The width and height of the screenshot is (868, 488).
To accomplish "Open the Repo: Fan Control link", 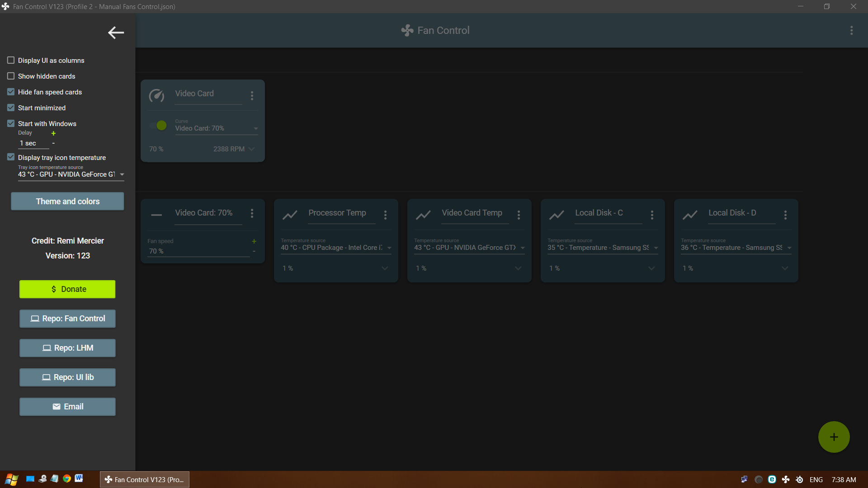I will point(67,318).
